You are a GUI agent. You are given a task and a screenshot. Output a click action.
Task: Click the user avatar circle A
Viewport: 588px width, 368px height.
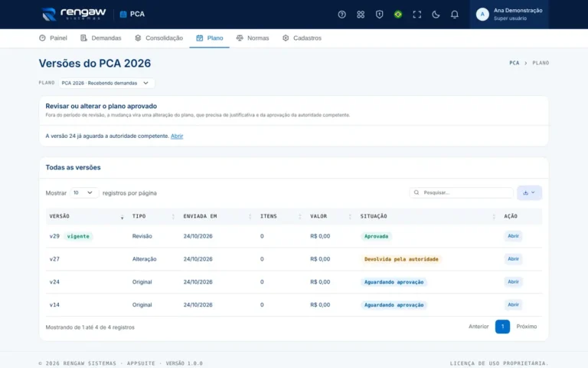[482, 15]
